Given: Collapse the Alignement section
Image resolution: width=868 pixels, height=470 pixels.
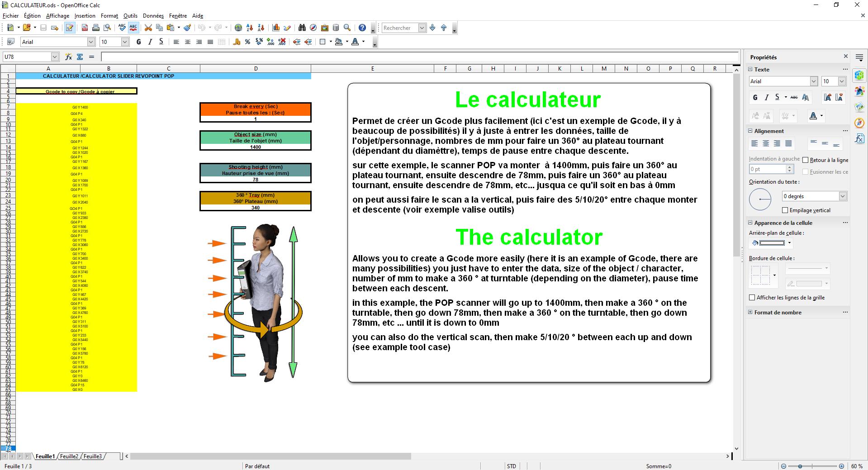Looking at the screenshot, I should tap(750, 131).
